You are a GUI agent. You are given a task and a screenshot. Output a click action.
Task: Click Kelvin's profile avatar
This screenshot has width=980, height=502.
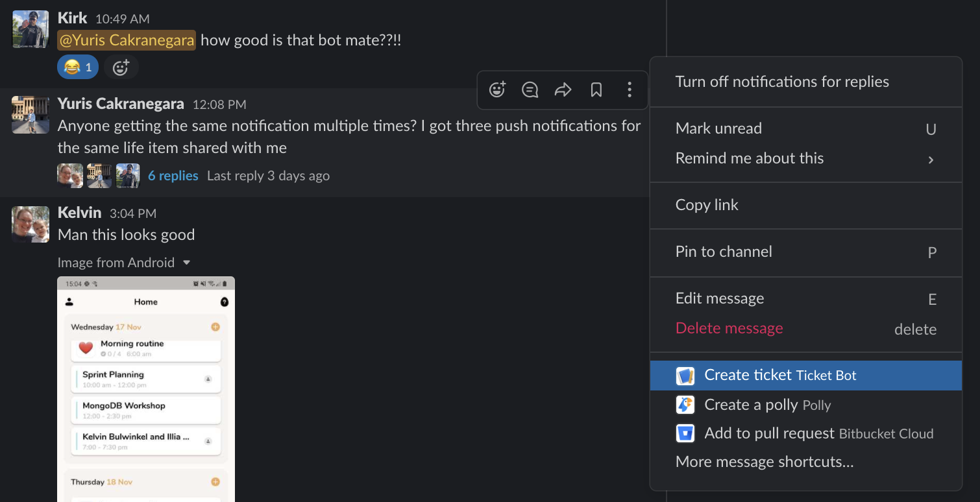point(31,224)
